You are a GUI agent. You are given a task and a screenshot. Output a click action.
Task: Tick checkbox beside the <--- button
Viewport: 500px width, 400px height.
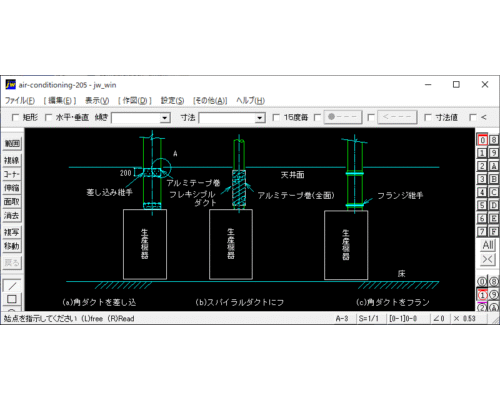pos(371,117)
